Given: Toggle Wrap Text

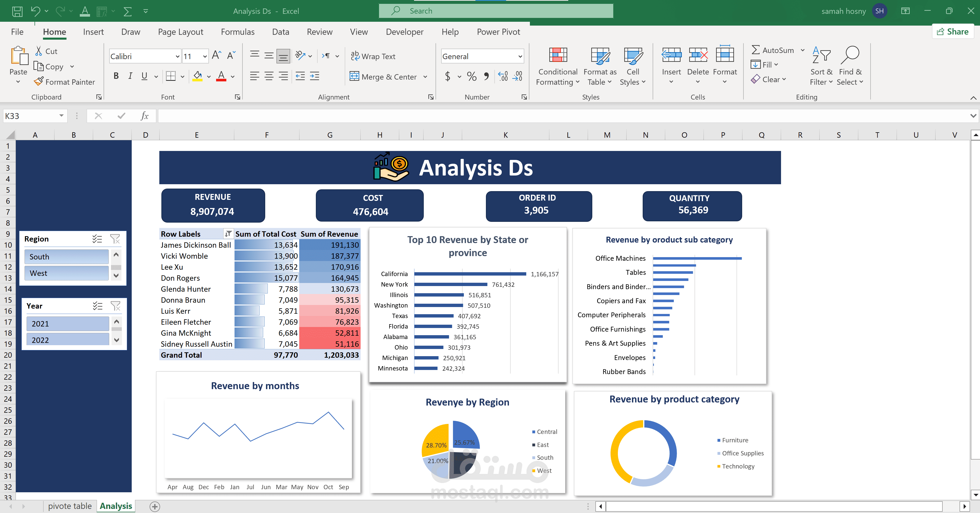Looking at the screenshot, I should coord(373,56).
